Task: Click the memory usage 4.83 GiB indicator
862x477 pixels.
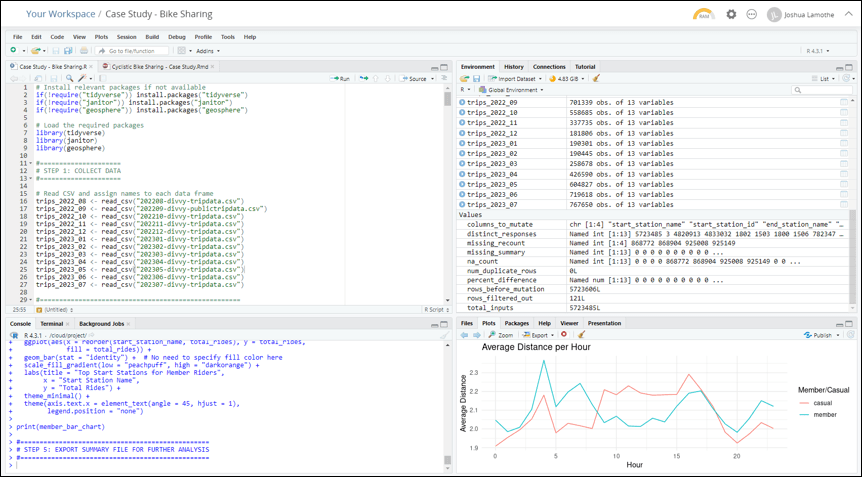Action: click(564, 78)
